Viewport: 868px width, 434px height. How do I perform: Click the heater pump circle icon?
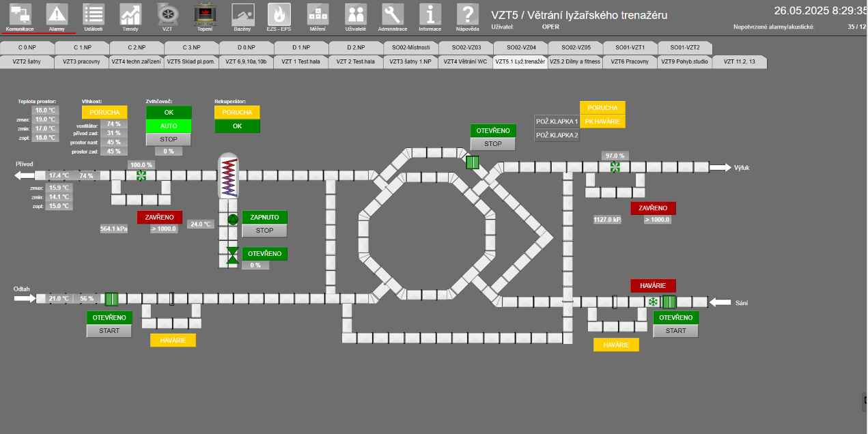tap(233, 219)
